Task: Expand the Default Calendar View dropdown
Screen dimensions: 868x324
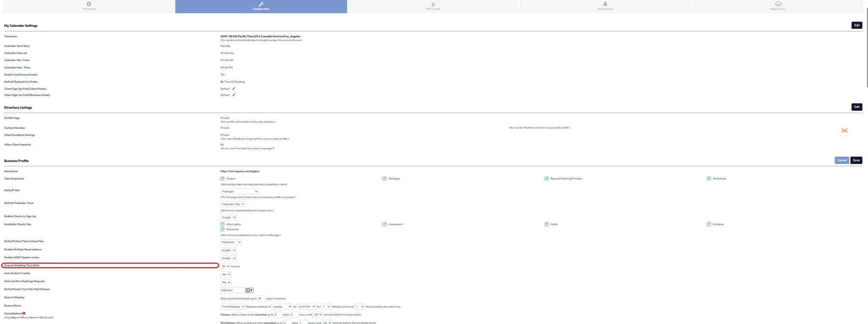Action: pos(233,204)
